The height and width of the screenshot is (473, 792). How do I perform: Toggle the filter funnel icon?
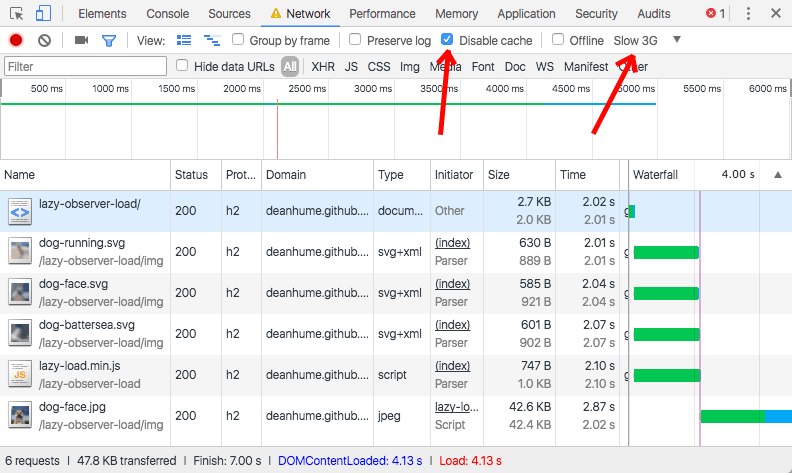click(x=109, y=40)
